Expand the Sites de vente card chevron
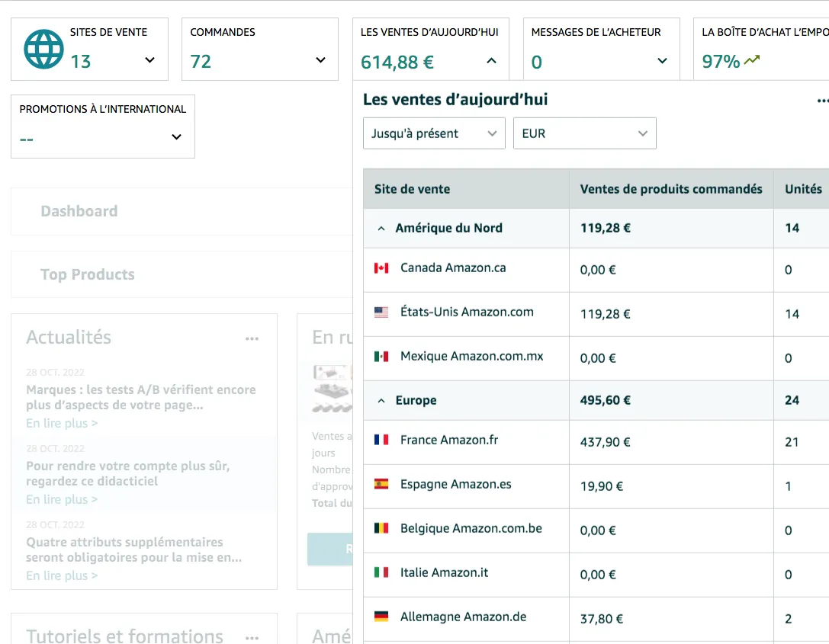829x644 pixels. pyautogui.click(x=149, y=60)
